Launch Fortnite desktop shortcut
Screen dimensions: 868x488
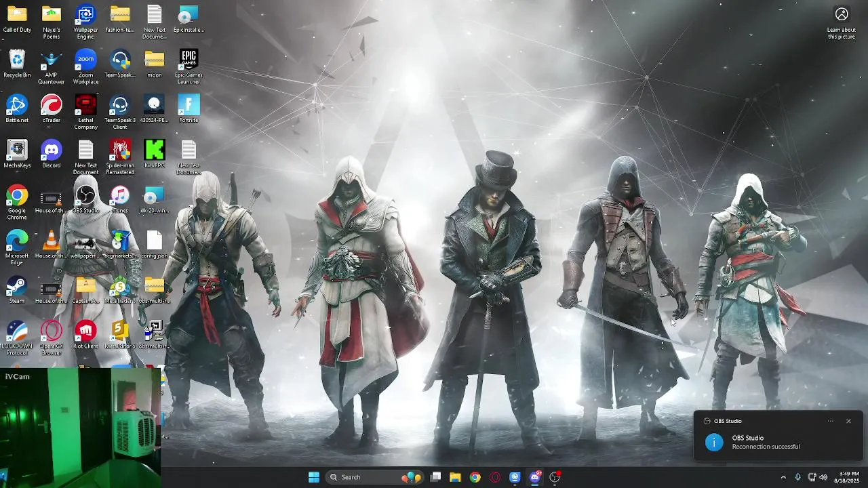pyautogui.click(x=189, y=109)
